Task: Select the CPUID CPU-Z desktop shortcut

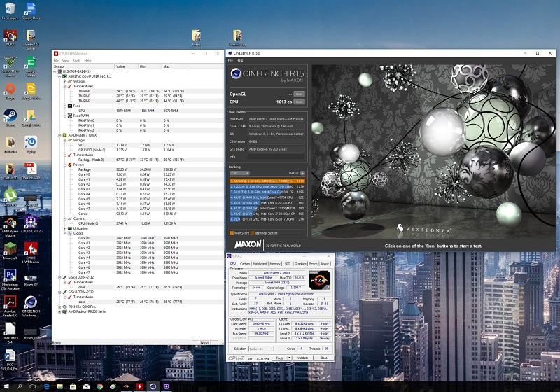Action: coord(31,224)
